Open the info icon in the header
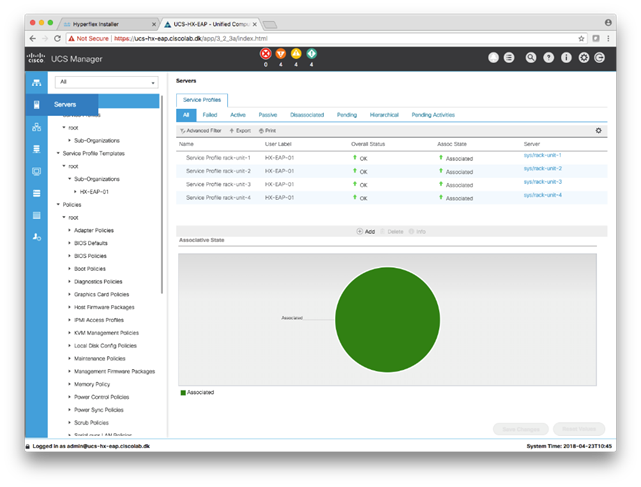Screen dimensions: 641x487 pyautogui.click(x=566, y=58)
